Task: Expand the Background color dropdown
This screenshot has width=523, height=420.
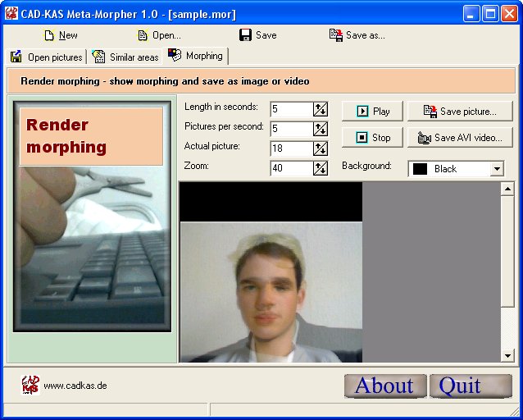Action: tap(497, 169)
